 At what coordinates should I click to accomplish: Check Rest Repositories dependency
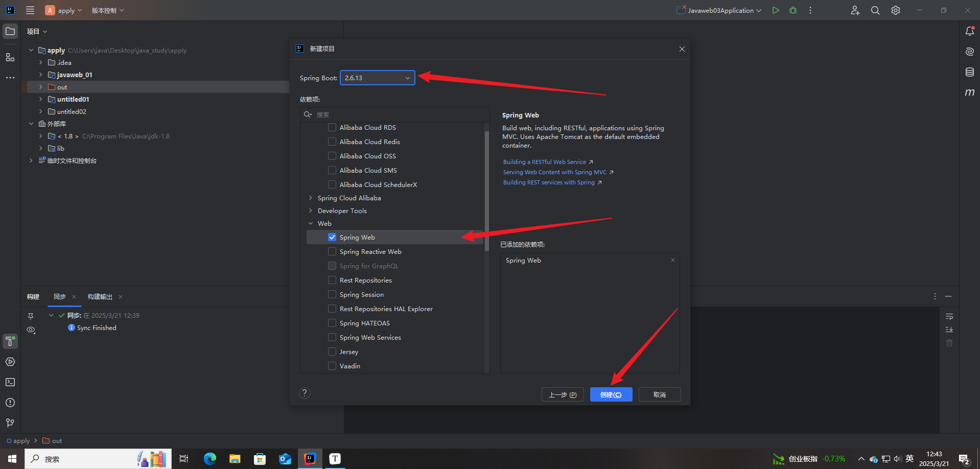click(332, 280)
